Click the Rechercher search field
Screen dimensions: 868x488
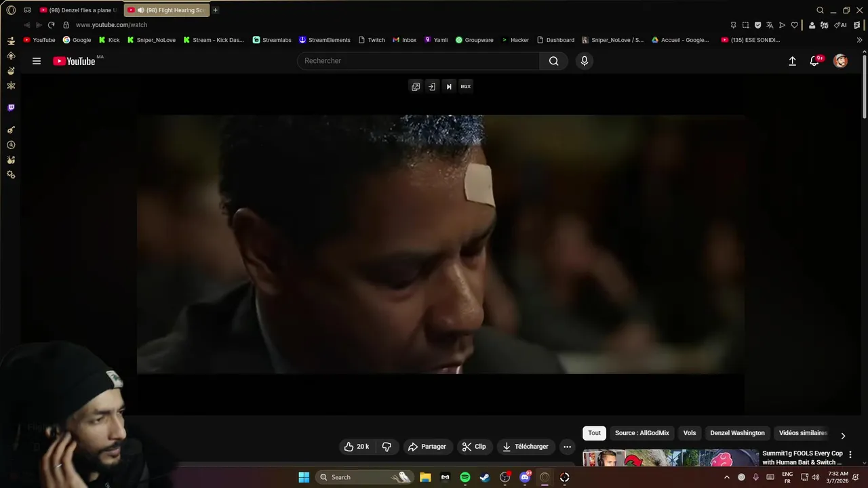click(418, 61)
